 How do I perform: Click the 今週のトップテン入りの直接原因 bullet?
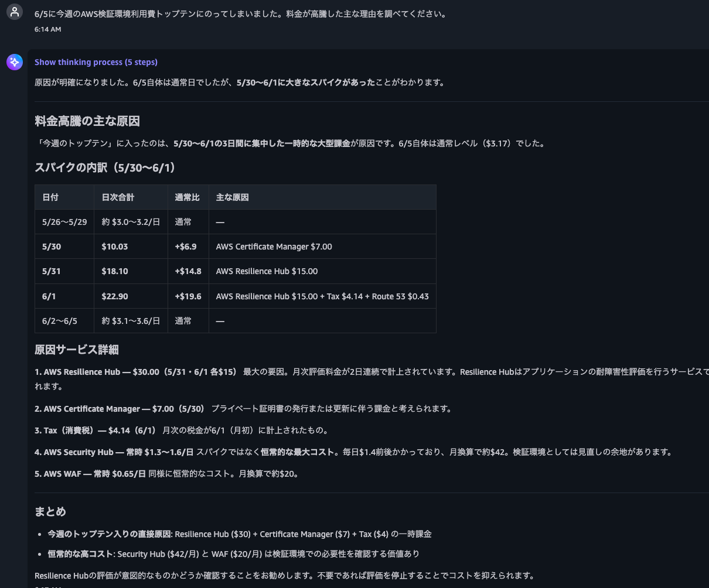point(240,534)
